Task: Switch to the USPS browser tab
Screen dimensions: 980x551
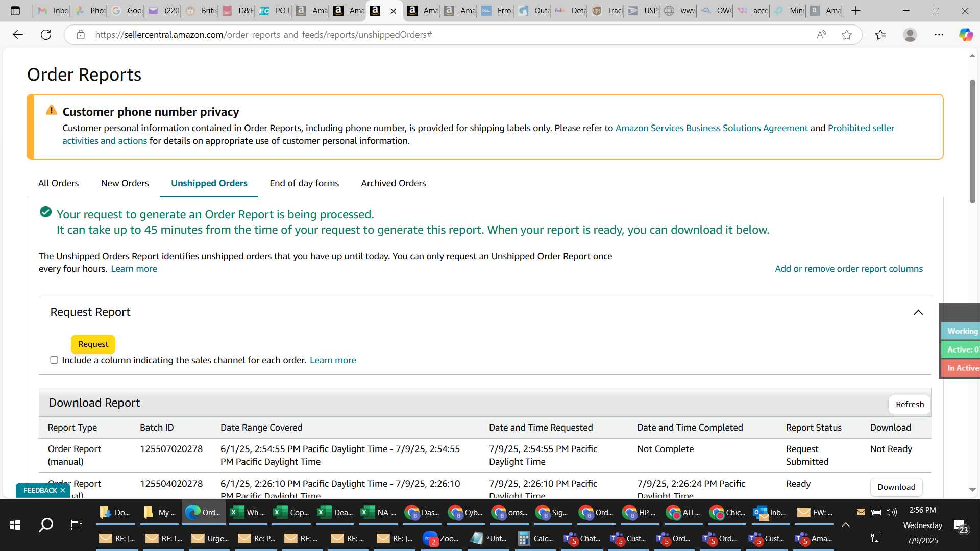Action: point(643,11)
